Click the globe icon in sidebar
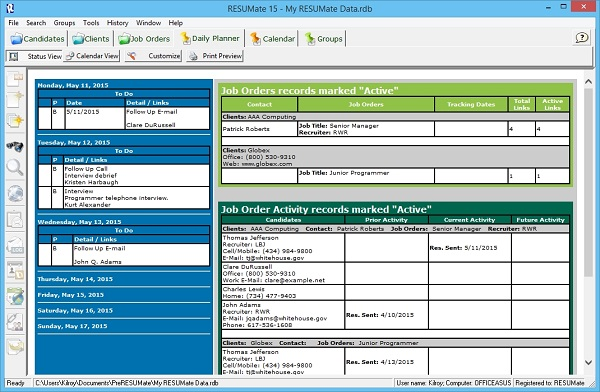This screenshot has height=392, width=600. (15, 194)
